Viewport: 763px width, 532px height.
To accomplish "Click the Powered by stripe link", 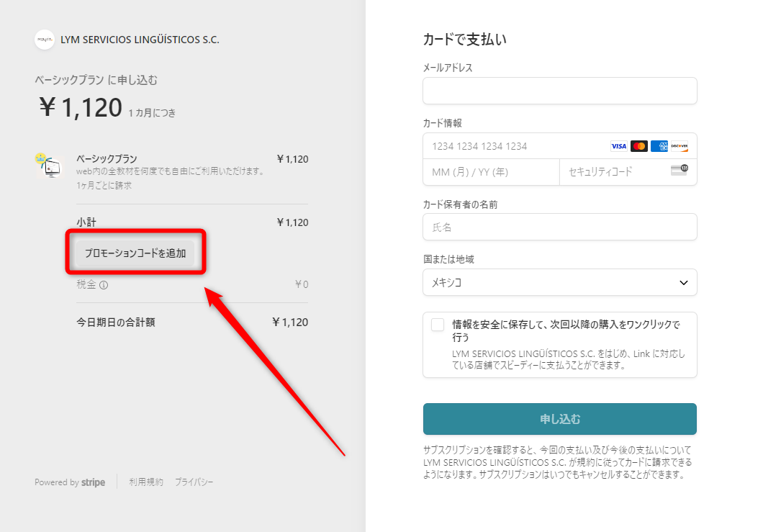I will click(70, 482).
